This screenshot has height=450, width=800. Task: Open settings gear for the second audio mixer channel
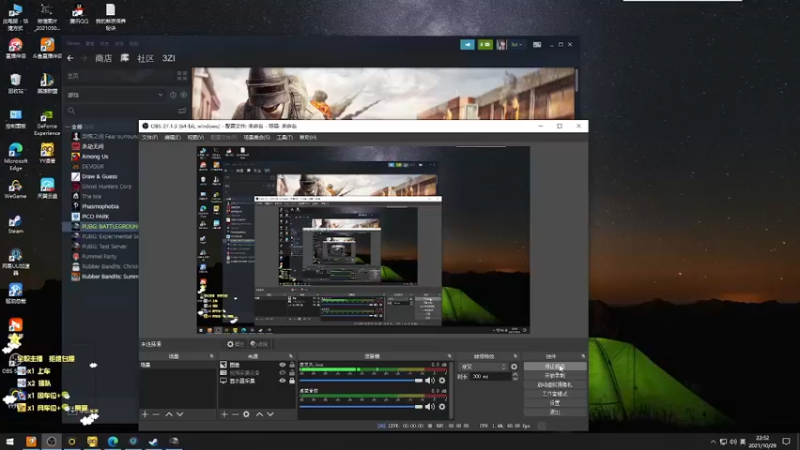(x=442, y=407)
